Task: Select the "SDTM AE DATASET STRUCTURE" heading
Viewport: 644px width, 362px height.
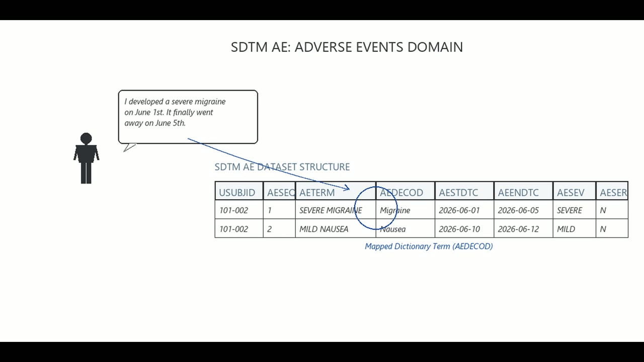Action: point(282,167)
